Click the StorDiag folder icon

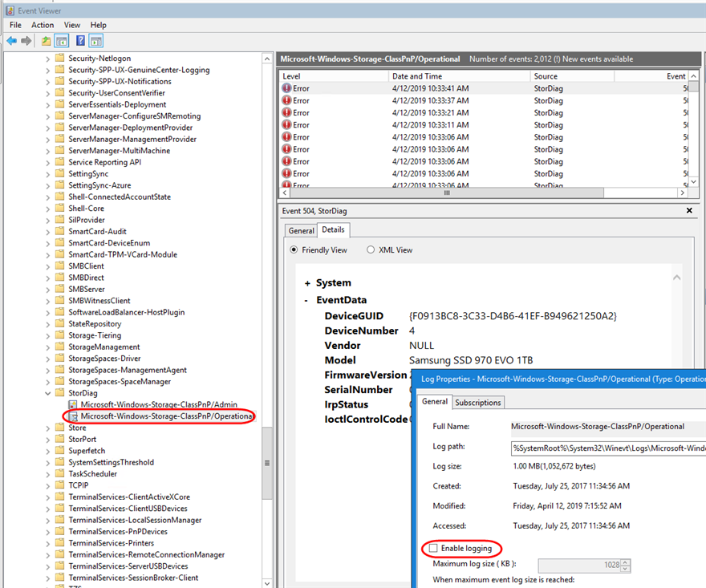click(x=60, y=393)
